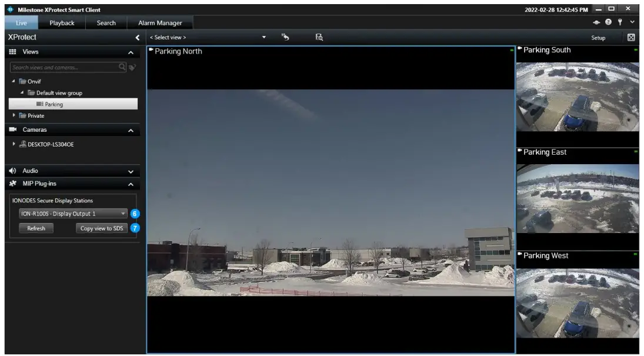Open the Playback tab
Viewport: 644px width, 356px height.
click(62, 23)
